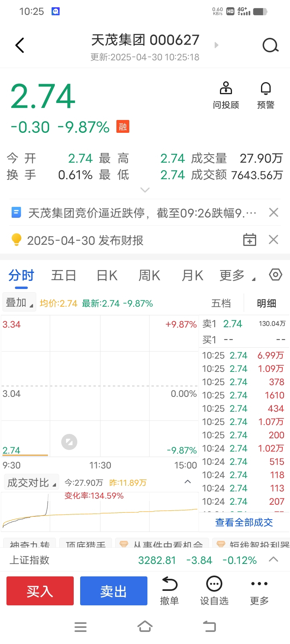290x644 pixels.
Task: Switch to the 月K chart tab
Action: tap(193, 276)
